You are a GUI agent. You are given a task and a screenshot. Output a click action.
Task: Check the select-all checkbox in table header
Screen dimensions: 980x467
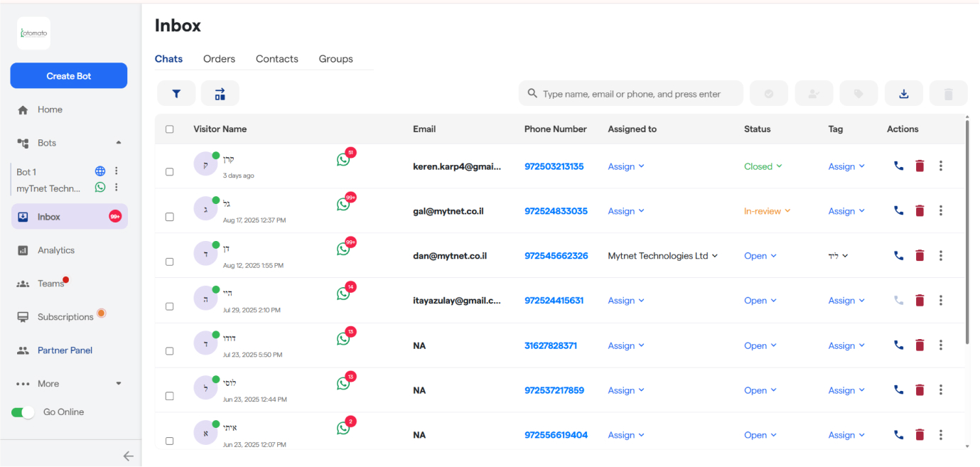(x=169, y=129)
